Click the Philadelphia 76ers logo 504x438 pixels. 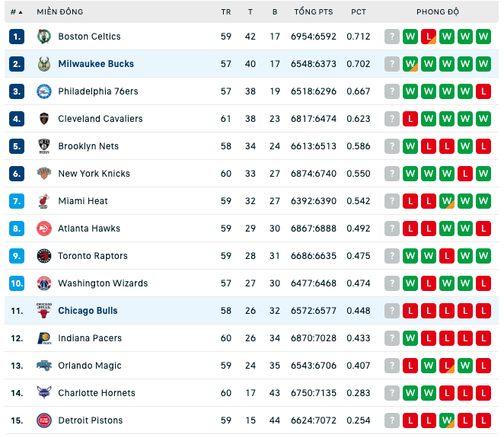coord(44,91)
